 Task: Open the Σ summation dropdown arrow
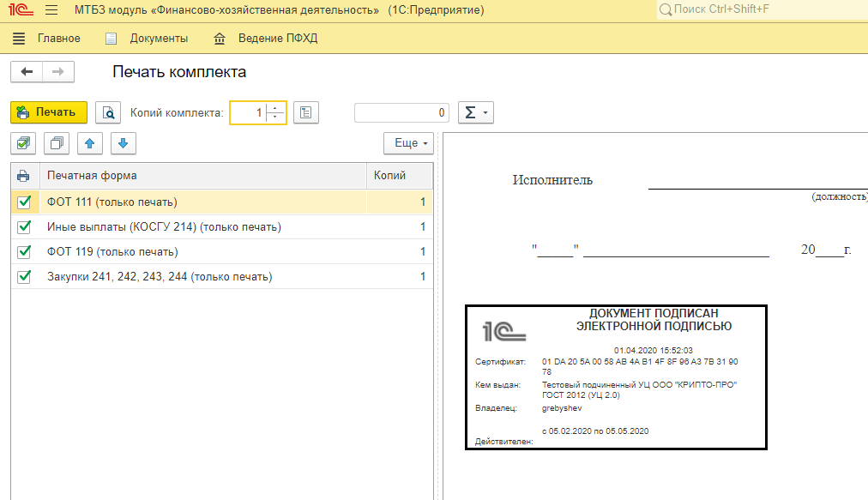point(483,112)
